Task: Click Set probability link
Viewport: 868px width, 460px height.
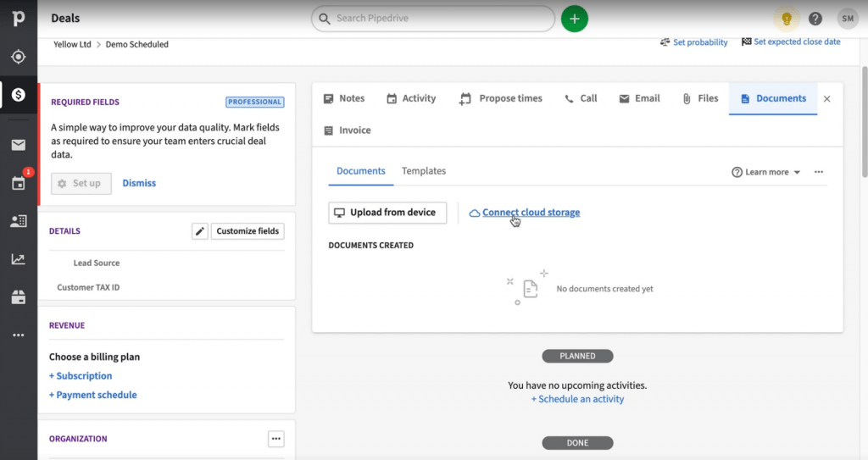Action: pos(694,42)
